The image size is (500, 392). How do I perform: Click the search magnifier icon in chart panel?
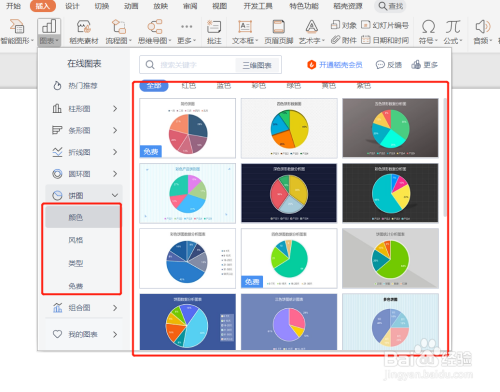(x=150, y=65)
